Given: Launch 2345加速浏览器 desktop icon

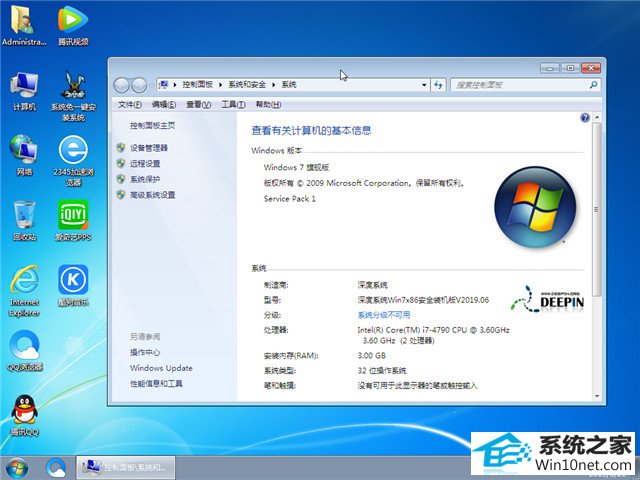Looking at the screenshot, I should [x=73, y=161].
